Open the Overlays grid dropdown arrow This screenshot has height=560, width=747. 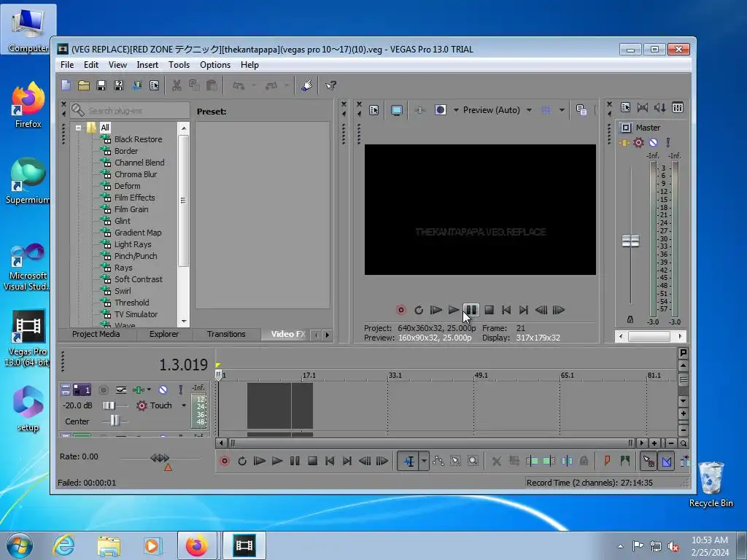pyautogui.click(x=562, y=110)
